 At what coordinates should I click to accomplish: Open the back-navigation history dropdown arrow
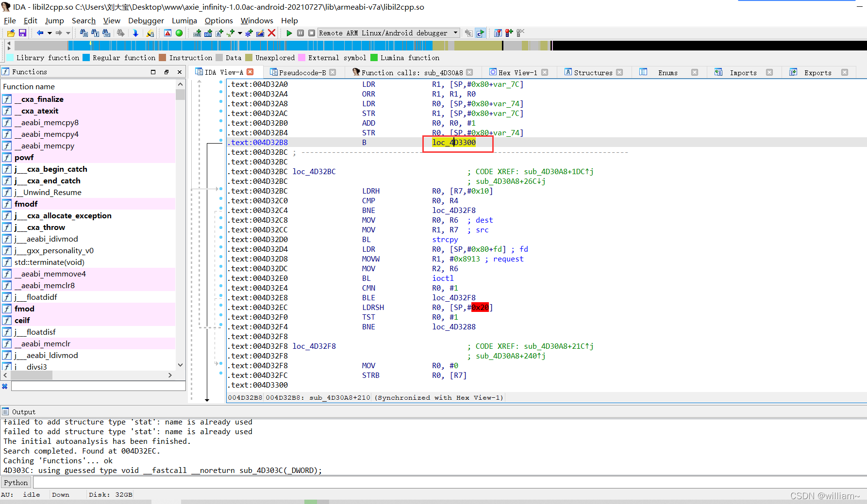coord(50,33)
